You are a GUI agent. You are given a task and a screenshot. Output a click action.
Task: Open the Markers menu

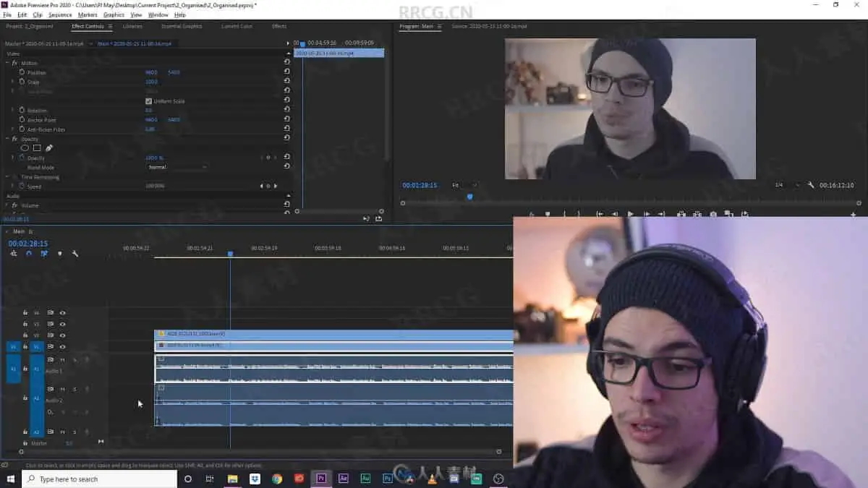click(x=88, y=14)
